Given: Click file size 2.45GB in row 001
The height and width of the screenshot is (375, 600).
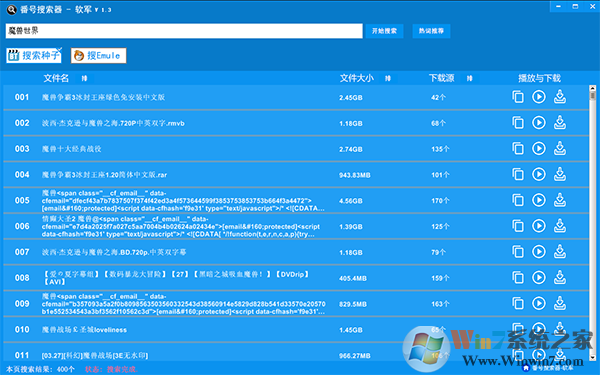Looking at the screenshot, I should pyautogui.click(x=351, y=98).
